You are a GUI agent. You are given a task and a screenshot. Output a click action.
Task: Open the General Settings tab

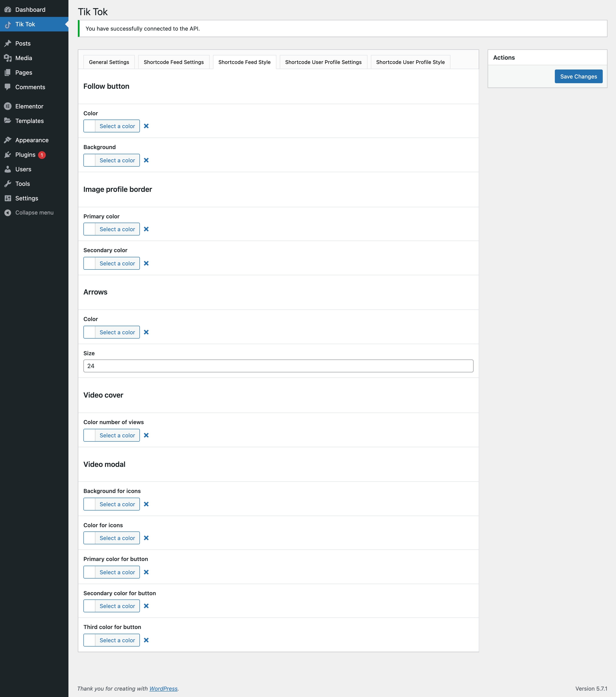click(x=109, y=62)
